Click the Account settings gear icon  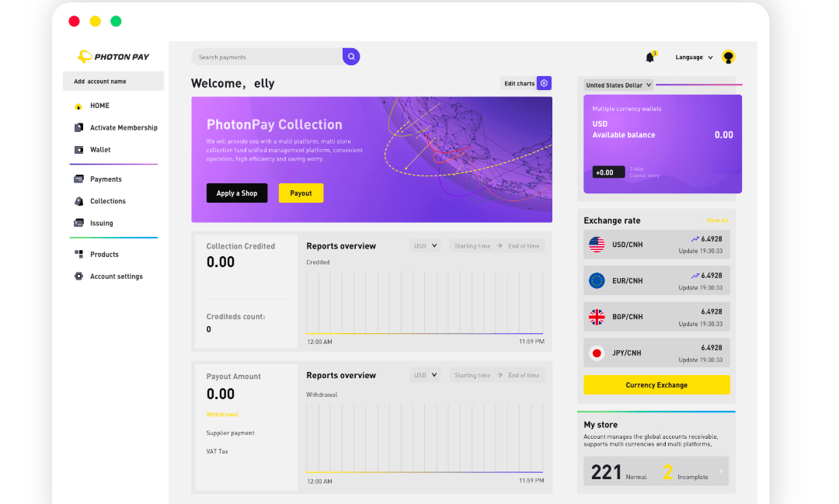(x=78, y=276)
